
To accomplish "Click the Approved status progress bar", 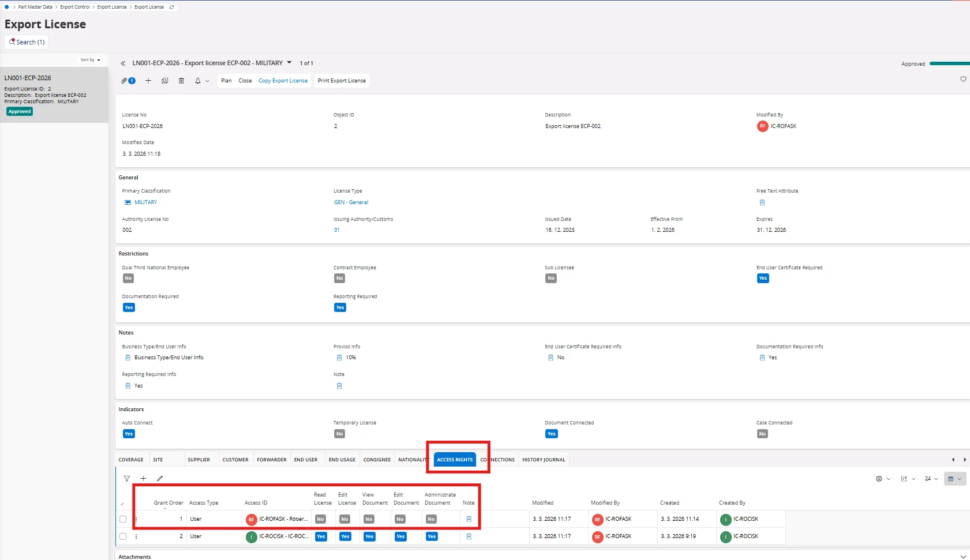I will 950,63.
